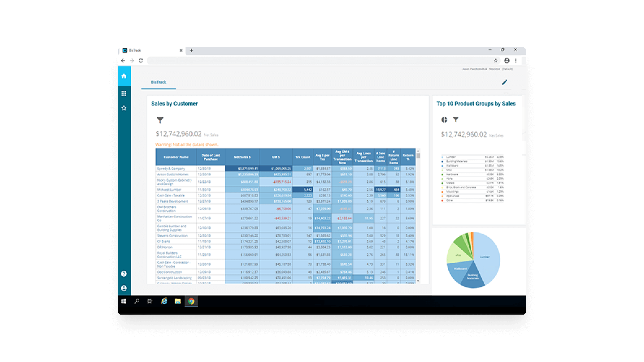Viewport: 644px width, 362px height.
Task: Select Cash Sale - Taxable row
Action: [285, 196]
